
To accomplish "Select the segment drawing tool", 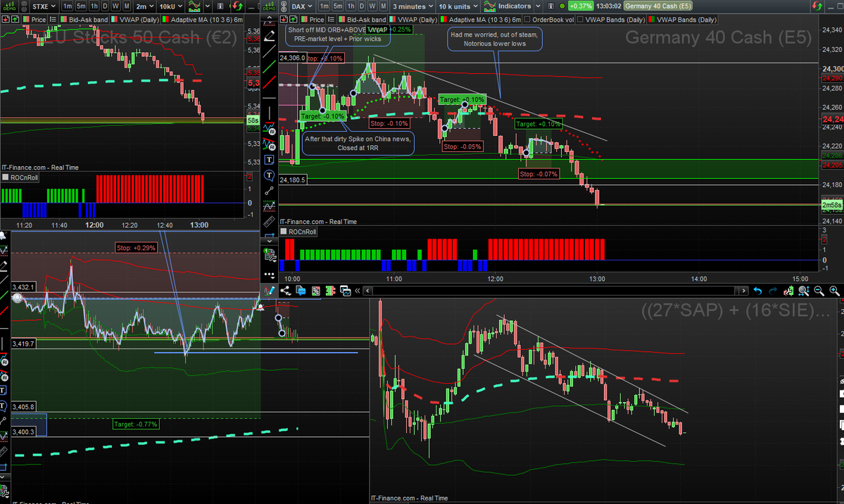I will pyautogui.click(x=270, y=191).
